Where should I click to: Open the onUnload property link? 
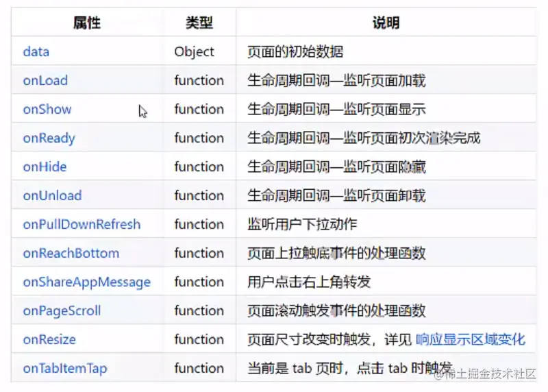click(x=53, y=195)
